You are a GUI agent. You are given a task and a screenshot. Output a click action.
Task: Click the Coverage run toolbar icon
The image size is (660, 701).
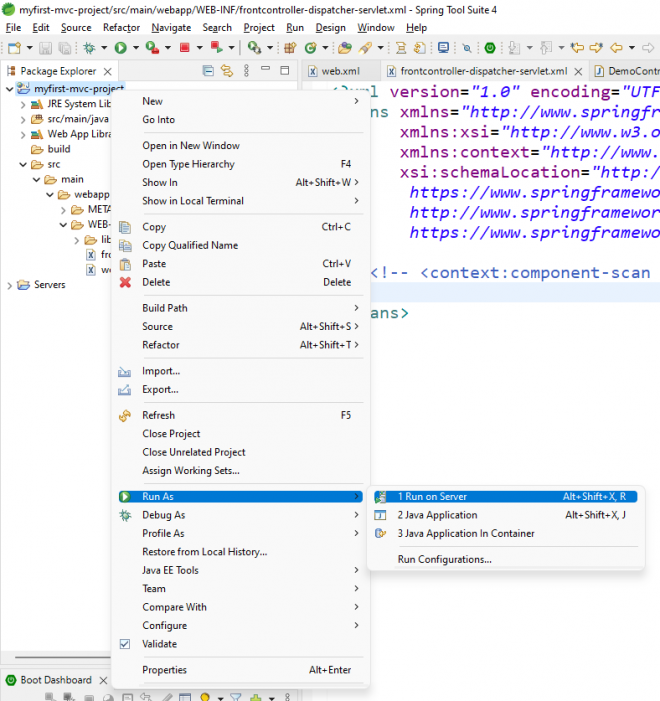click(x=152, y=47)
